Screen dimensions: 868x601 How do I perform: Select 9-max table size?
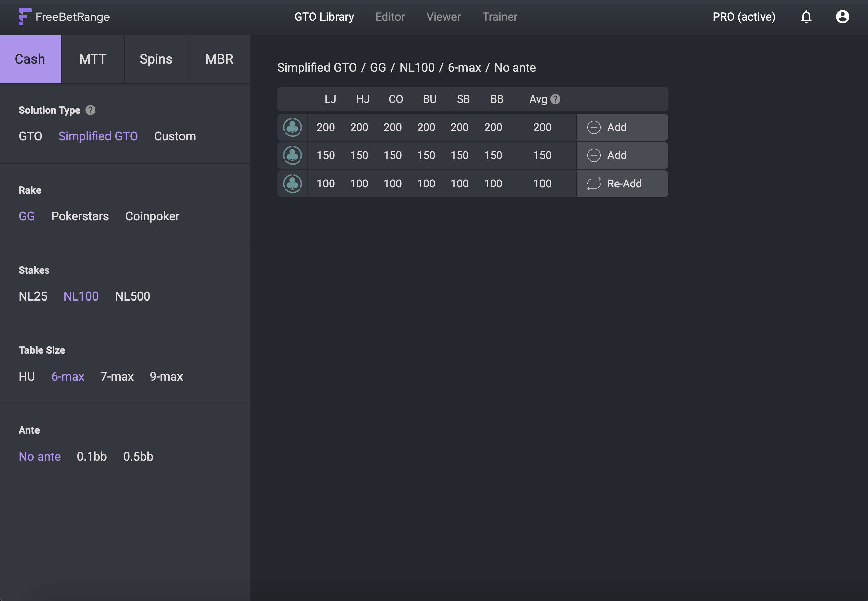[x=166, y=377]
